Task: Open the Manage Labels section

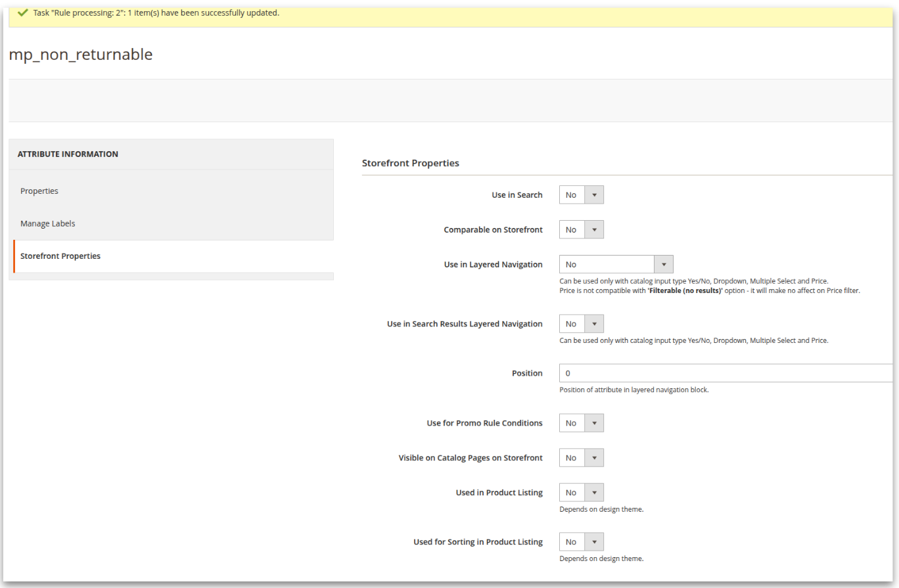Action: point(47,223)
